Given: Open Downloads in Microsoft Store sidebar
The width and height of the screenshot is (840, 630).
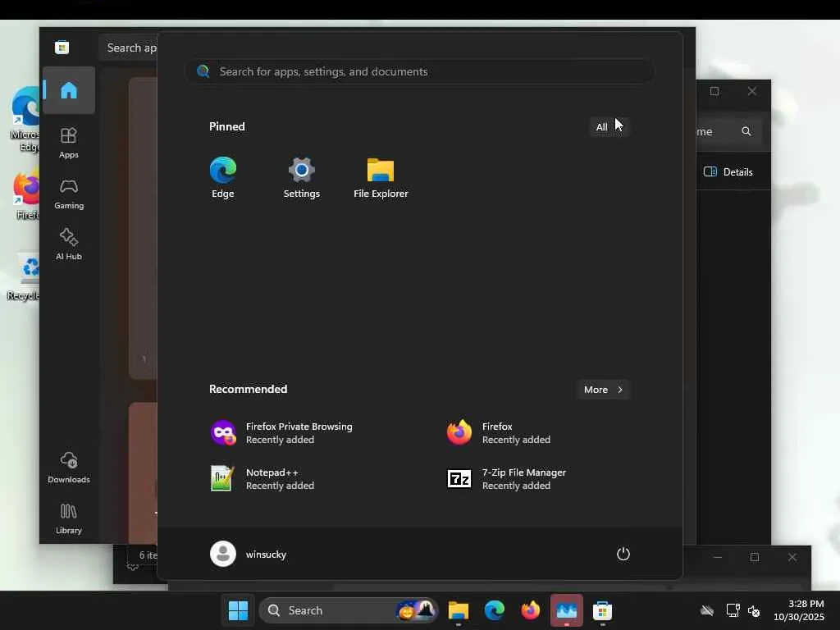Looking at the screenshot, I should 69,468.
